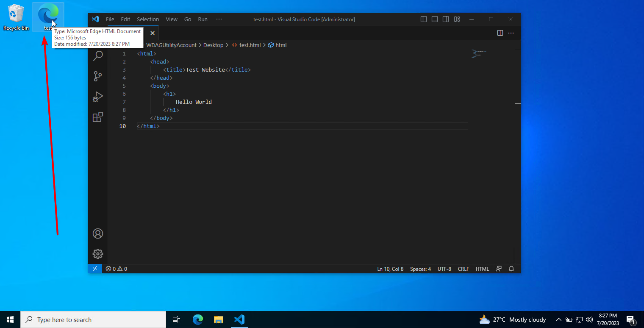Open the weather widget 27°C Mostly cloudy
The width and height of the screenshot is (644, 328).
tap(513, 320)
